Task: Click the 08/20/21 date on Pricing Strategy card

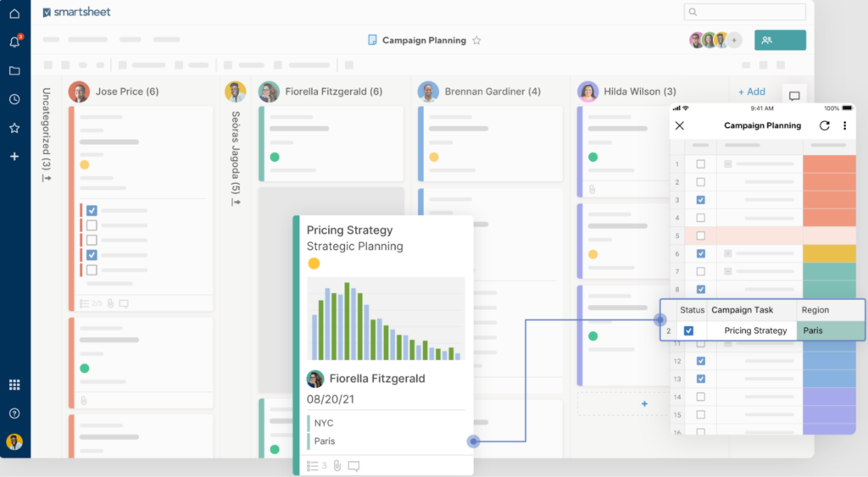Action: (x=331, y=399)
